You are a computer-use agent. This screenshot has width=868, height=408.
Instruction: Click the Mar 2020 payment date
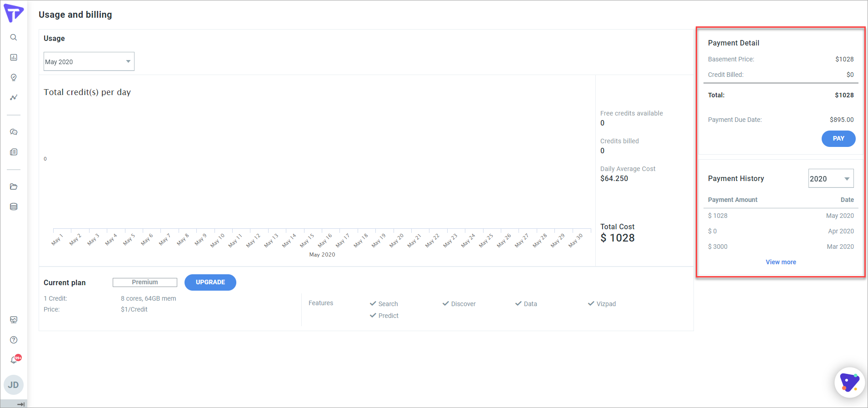click(840, 247)
